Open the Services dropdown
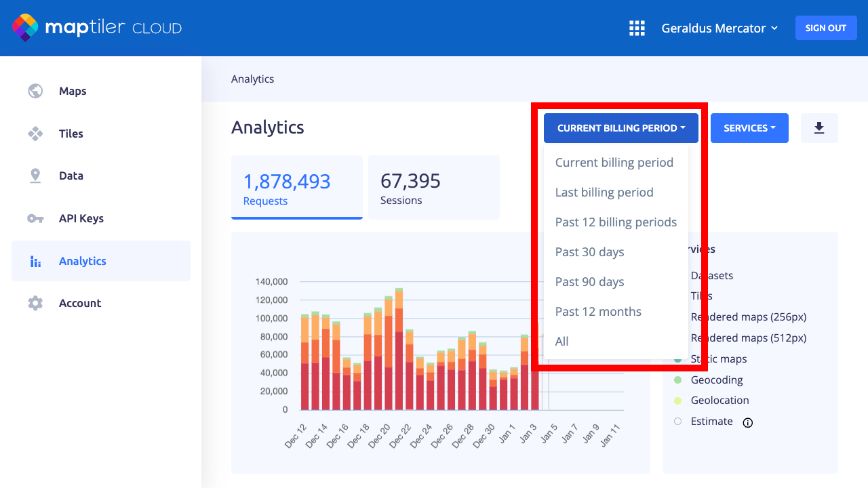This screenshot has height=488, width=868. 749,128
